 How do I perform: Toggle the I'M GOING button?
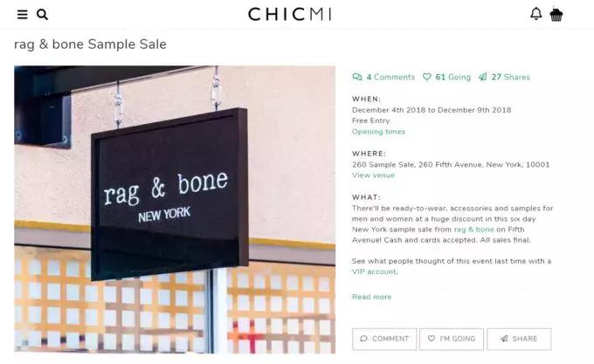click(452, 339)
